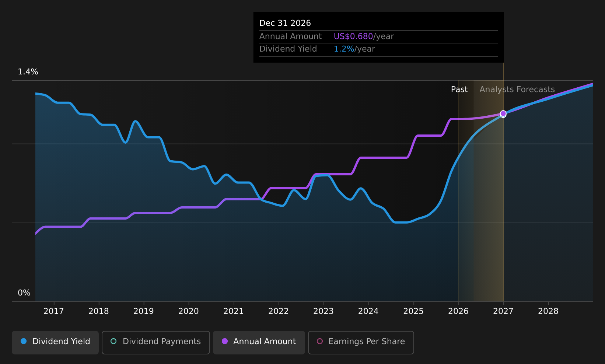Enable the Dividend Payments series
Screen dimensions: 605x364
pos(156,342)
